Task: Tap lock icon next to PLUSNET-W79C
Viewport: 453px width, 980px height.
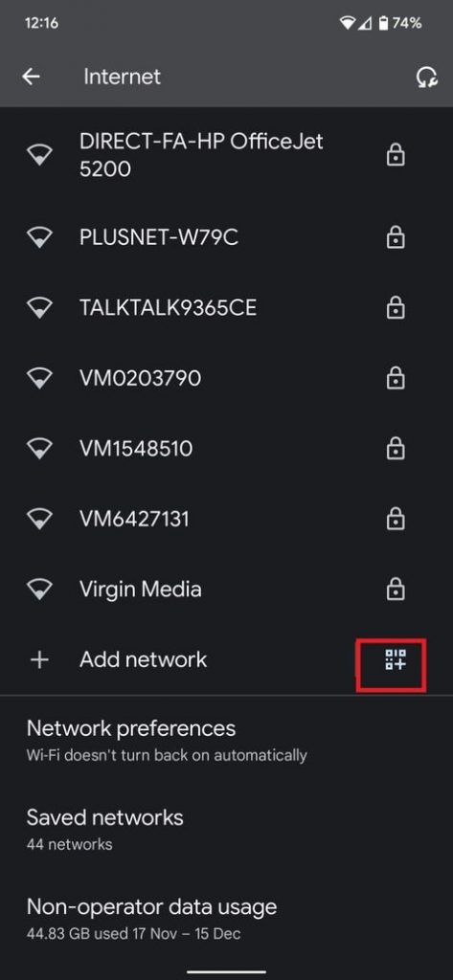Action: tap(395, 237)
